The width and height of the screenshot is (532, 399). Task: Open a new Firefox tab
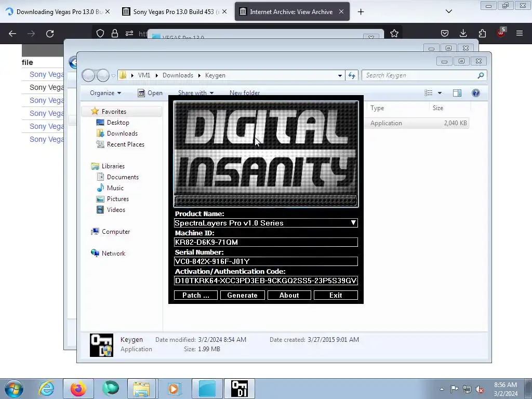(361, 12)
